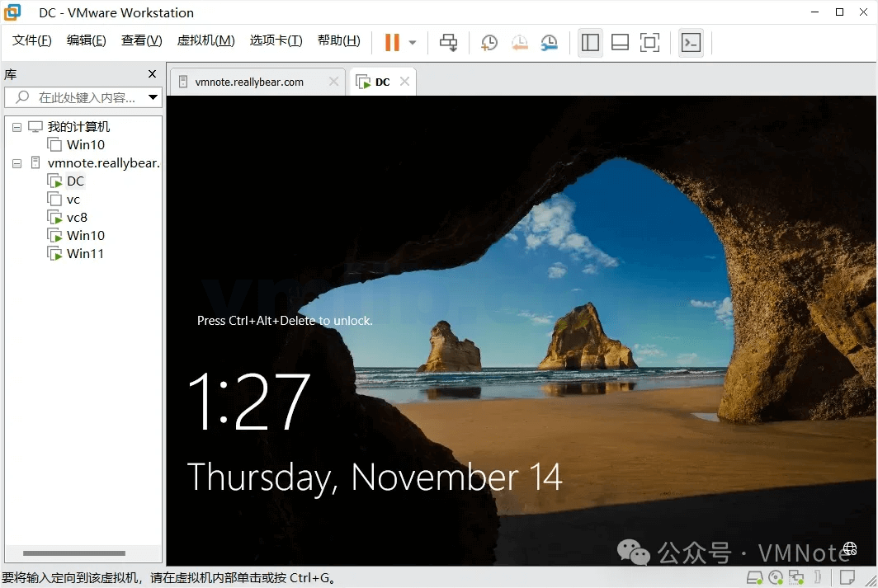Open the 虚拟机(M) menu
The height and width of the screenshot is (588, 878).
point(205,39)
